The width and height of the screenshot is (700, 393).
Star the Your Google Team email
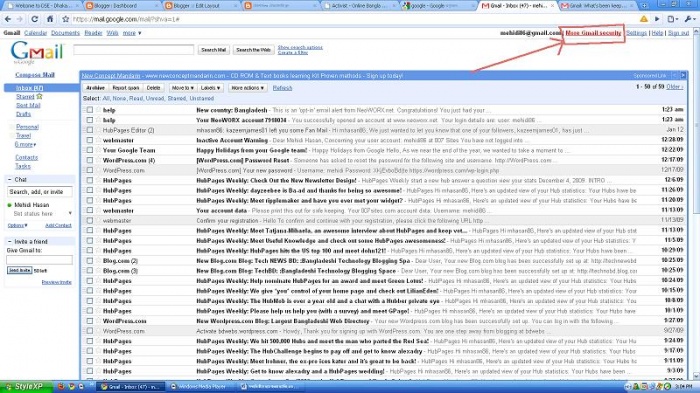point(98,150)
